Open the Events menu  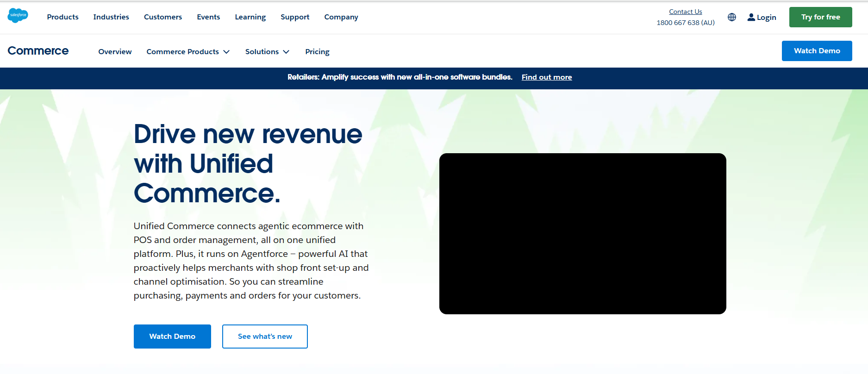(x=208, y=17)
